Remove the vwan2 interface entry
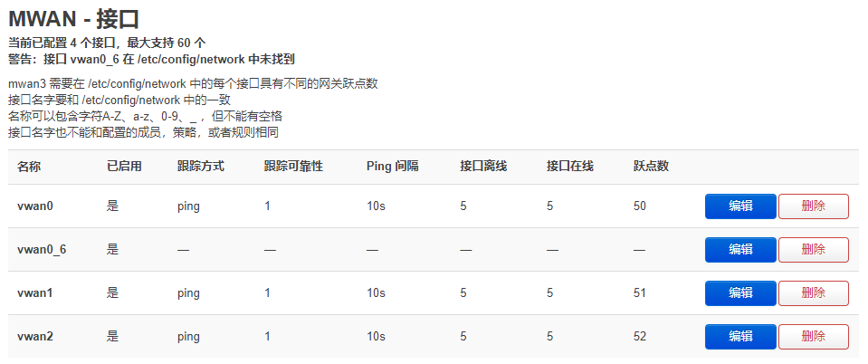The width and height of the screenshot is (868, 364). (813, 337)
